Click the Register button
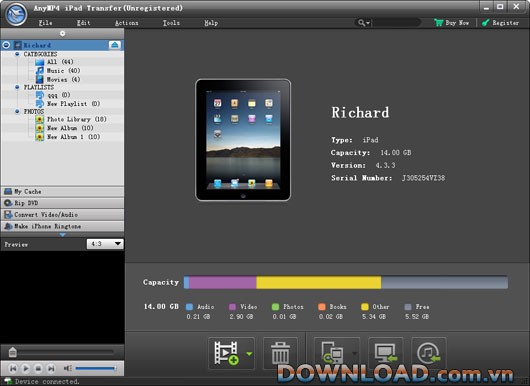Viewport: 530px width, 386px height. click(500, 23)
